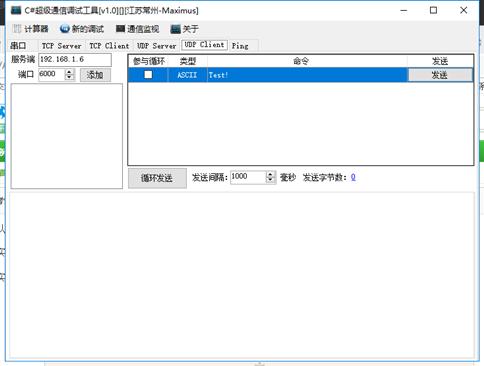Switch to the 串口 serial port tab
Screen dimensions: 484x366
(18, 46)
